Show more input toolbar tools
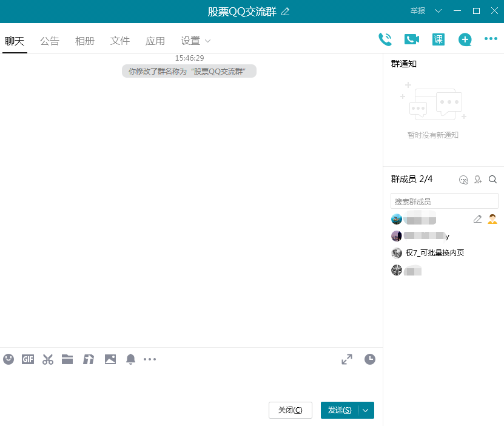 [x=150, y=359]
